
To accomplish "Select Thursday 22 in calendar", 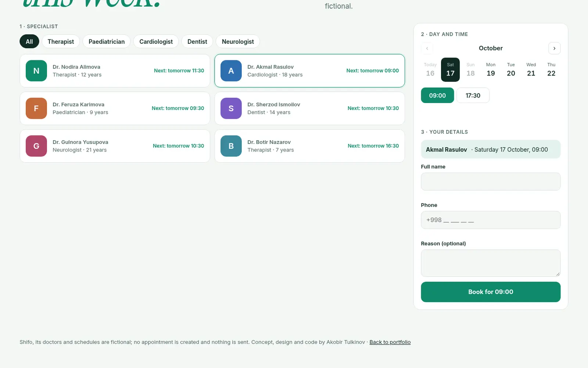I will (x=551, y=70).
